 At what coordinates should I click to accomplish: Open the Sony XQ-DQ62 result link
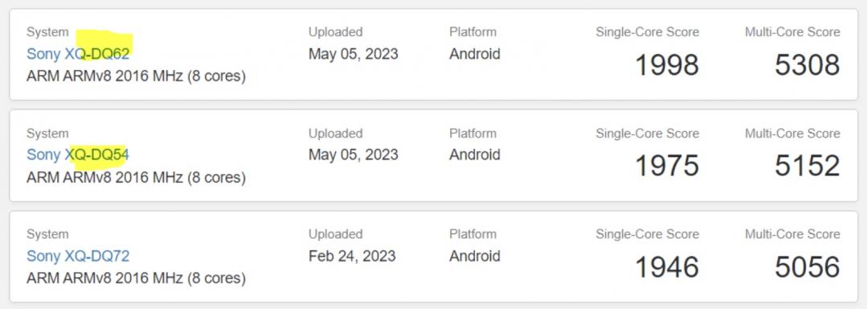[x=78, y=54]
